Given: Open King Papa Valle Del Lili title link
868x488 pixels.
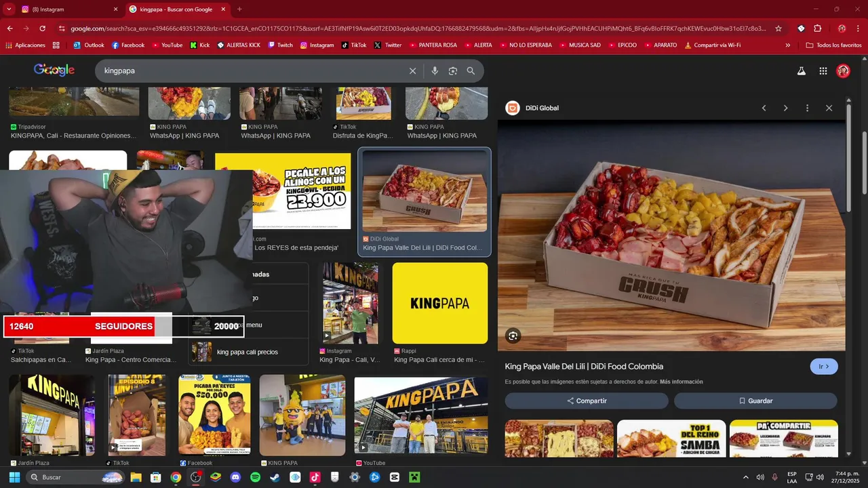Looking at the screenshot, I should [x=584, y=367].
